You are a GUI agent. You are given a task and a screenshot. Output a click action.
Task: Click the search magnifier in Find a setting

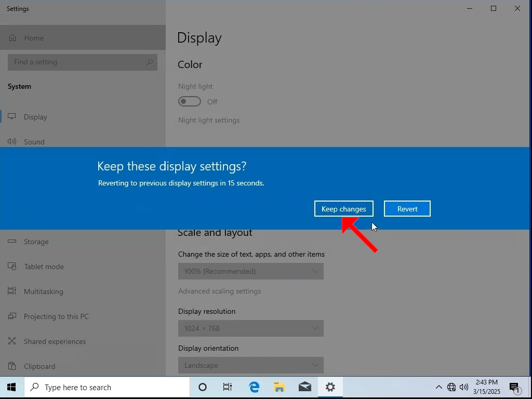pos(150,62)
